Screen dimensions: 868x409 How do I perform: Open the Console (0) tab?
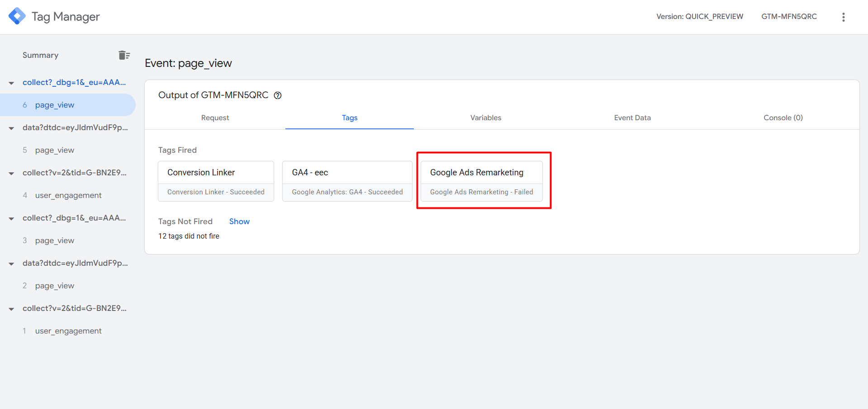tap(783, 118)
